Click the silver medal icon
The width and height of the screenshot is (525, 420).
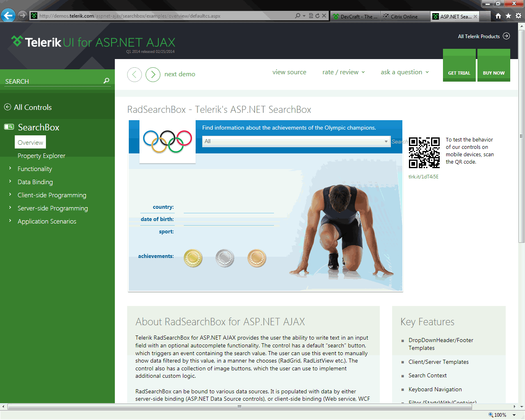(225, 258)
